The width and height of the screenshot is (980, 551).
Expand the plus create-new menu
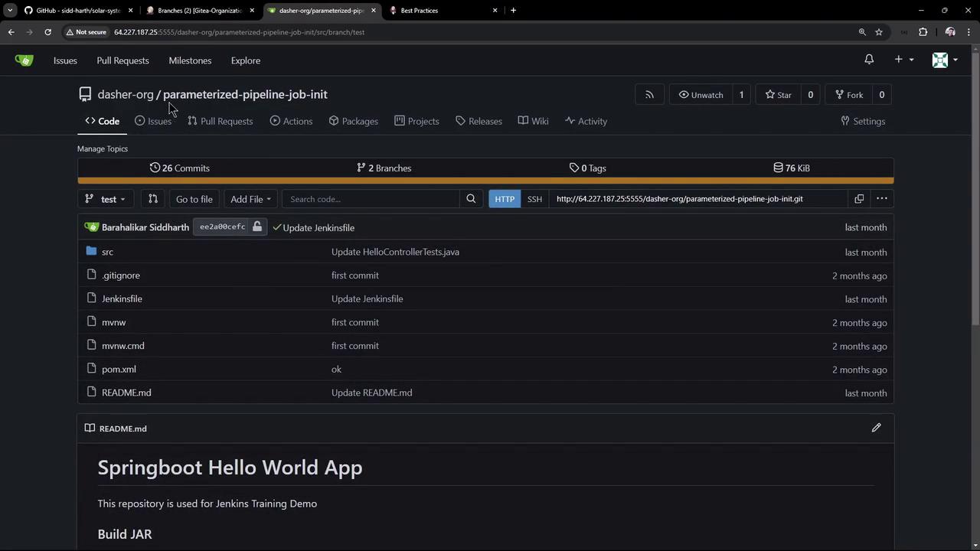(x=903, y=60)
